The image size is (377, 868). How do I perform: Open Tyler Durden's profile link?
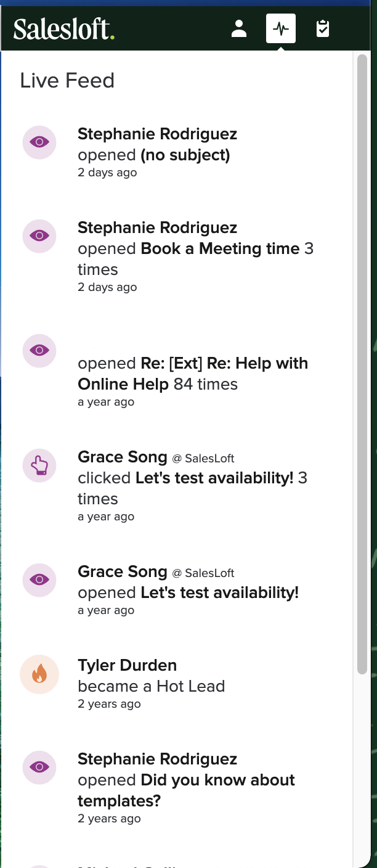click(127, 665)
